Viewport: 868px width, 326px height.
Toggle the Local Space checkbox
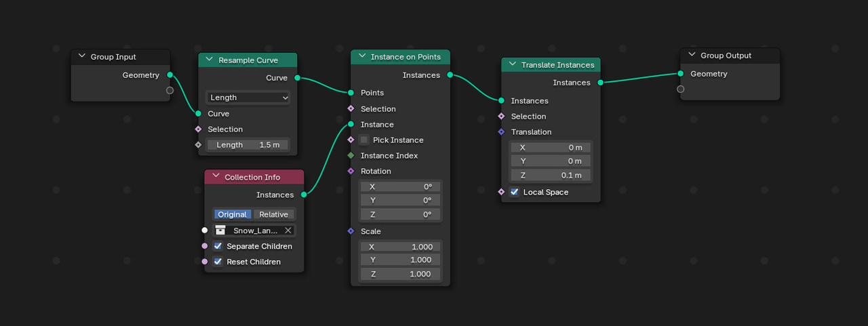point(515,192)
